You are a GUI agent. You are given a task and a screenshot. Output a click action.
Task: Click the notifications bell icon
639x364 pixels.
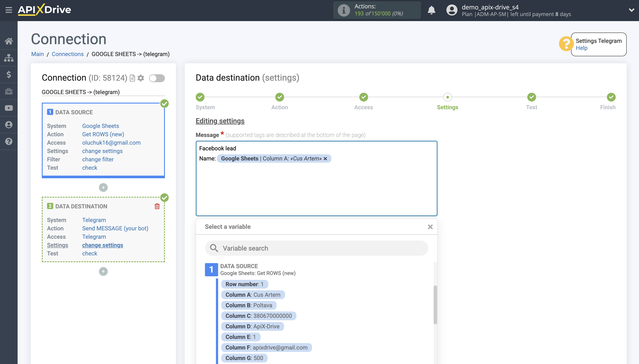tap(431, 10)
